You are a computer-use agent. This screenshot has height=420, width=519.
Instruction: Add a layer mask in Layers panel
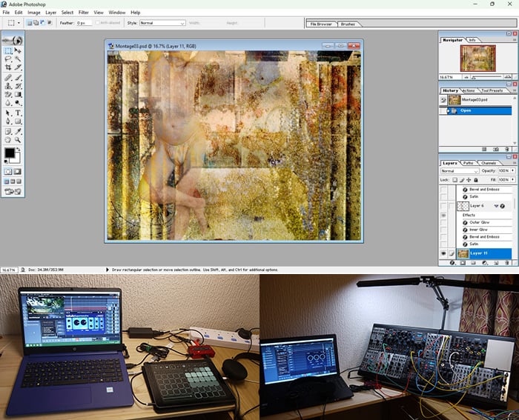(x=463, y=263)
